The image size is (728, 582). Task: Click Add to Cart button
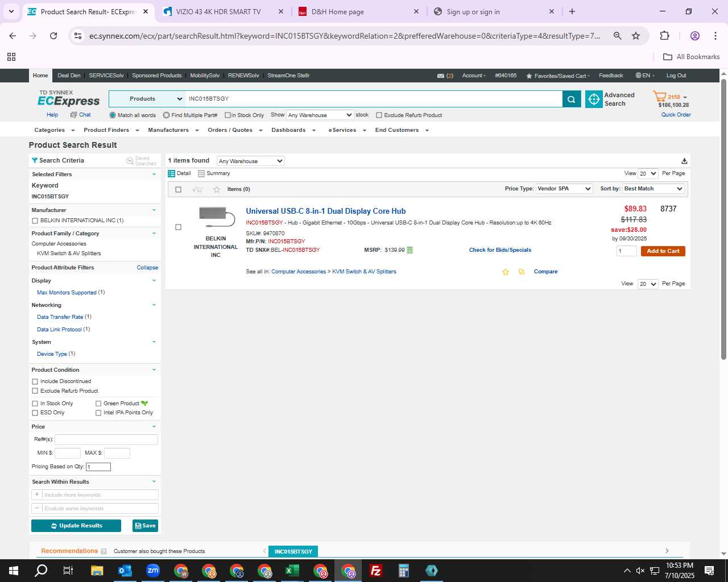tap(663, 251)
